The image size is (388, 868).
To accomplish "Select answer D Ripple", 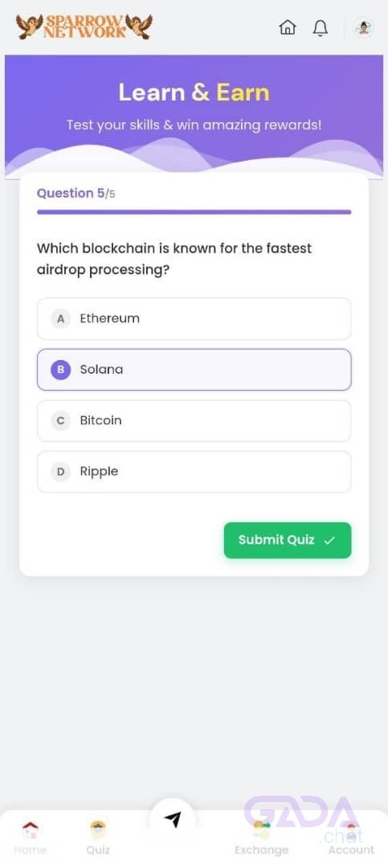I will (194, 472).
